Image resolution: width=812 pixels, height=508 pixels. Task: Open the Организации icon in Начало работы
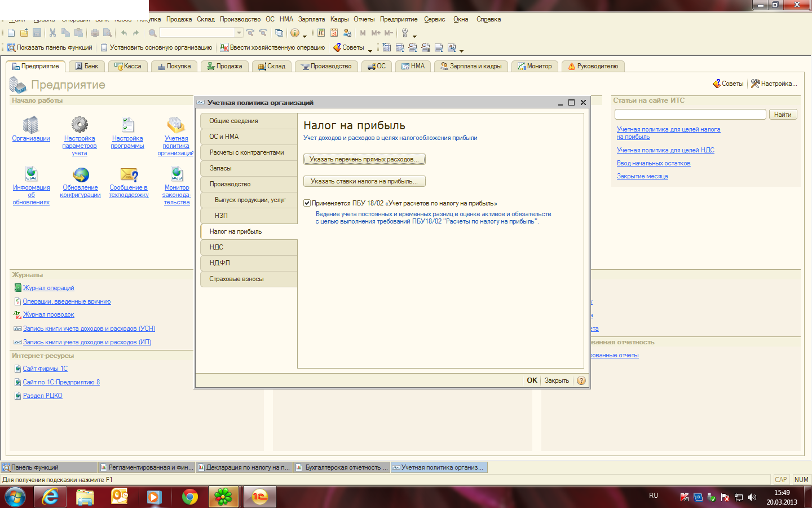(30, 125)
